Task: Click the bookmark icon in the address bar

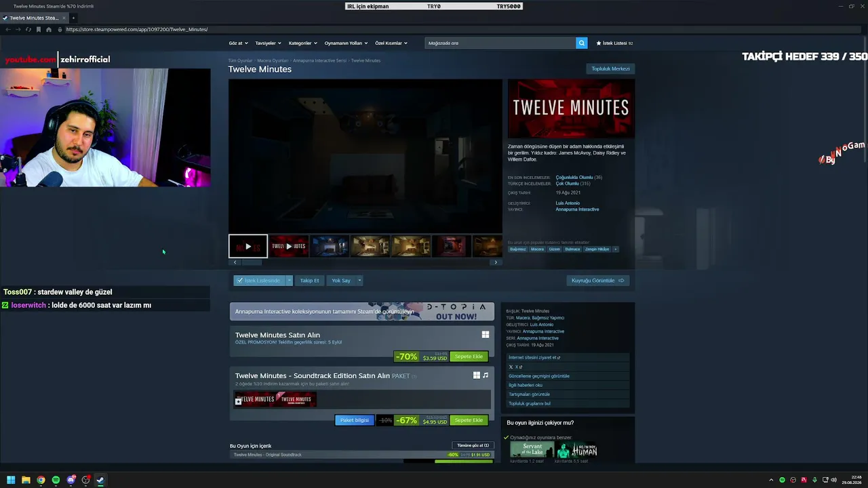Action: point(39,29)
